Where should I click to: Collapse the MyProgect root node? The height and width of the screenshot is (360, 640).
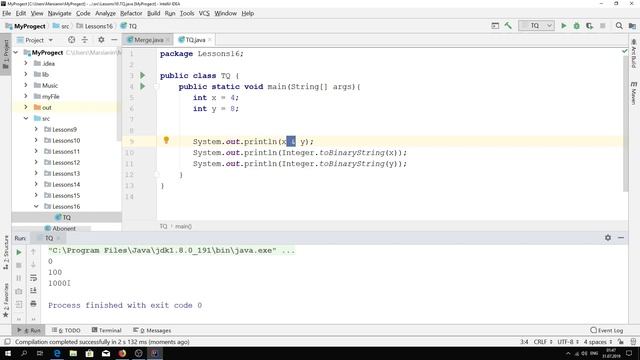coord(16,53)
